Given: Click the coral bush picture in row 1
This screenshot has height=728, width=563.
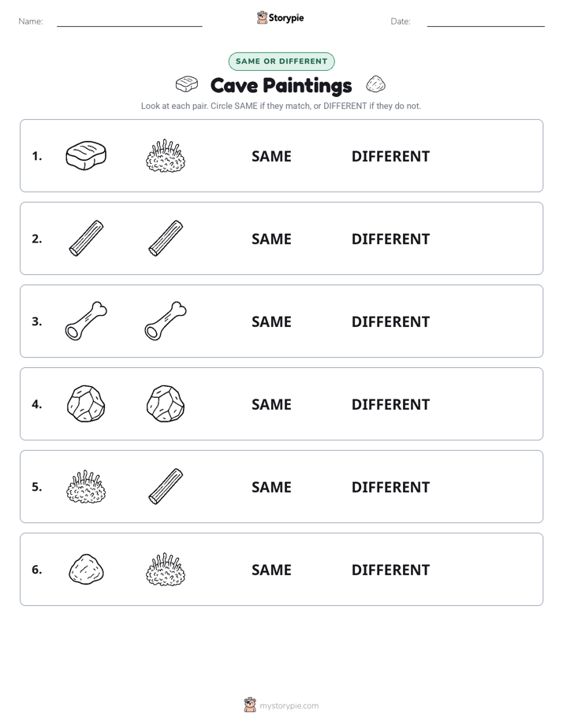Looking at the screenshot, I should (x=166, y=155).
